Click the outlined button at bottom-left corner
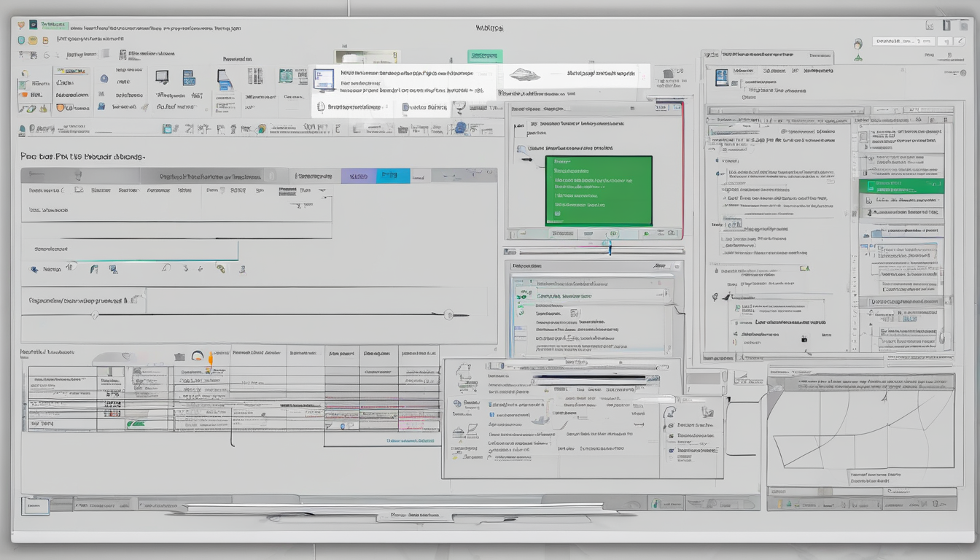This screenshot has width=980, height=560. (x=34, y=505)
